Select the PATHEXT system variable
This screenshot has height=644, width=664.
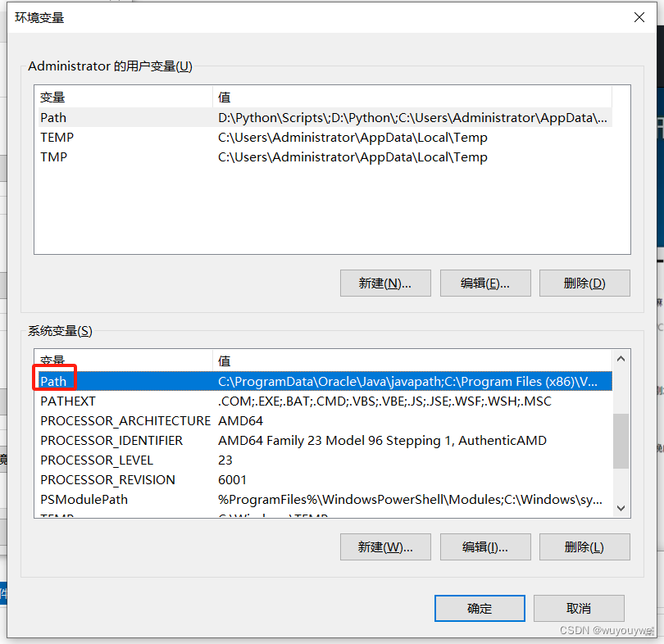[x=325, y=401]
